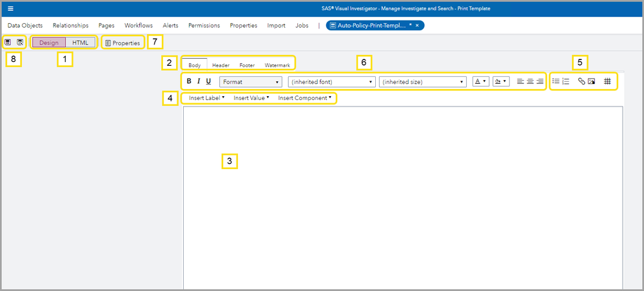Image resolution: width=644 pixels, height=291 pixels.
Task: Expand the Insert Label menu
Action: pos(206,98)
